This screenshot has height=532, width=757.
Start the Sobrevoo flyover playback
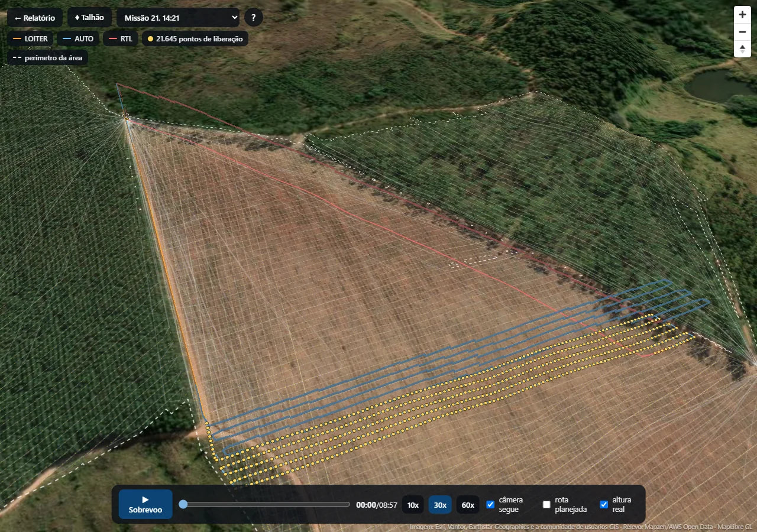pos(145,504)
